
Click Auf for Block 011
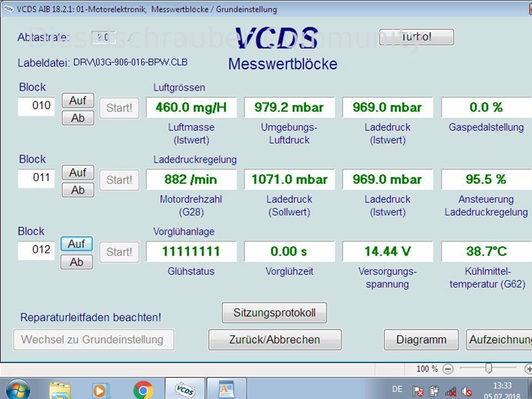(78, 172)
